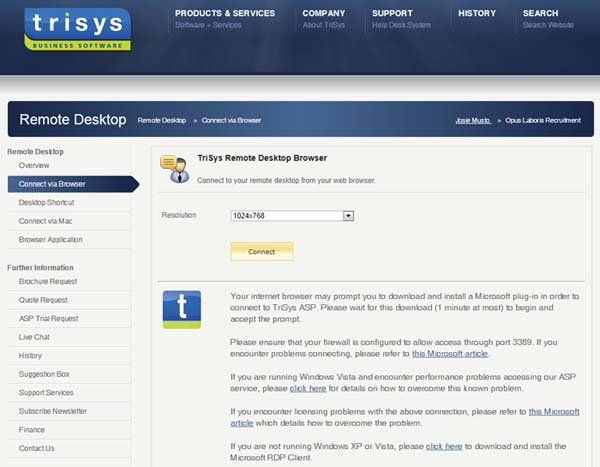
Task: Select Connect via Mac sidebar item
Action: pos(45,221)
